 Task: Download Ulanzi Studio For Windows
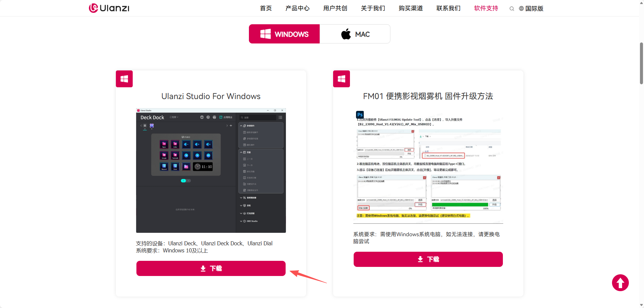pyautogui.click(x=211, y=268)
